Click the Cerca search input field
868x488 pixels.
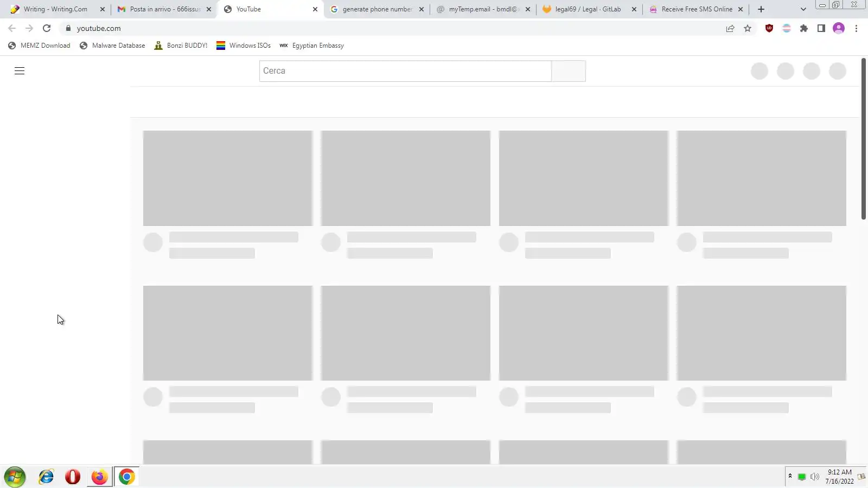click(x=405, y=71)
